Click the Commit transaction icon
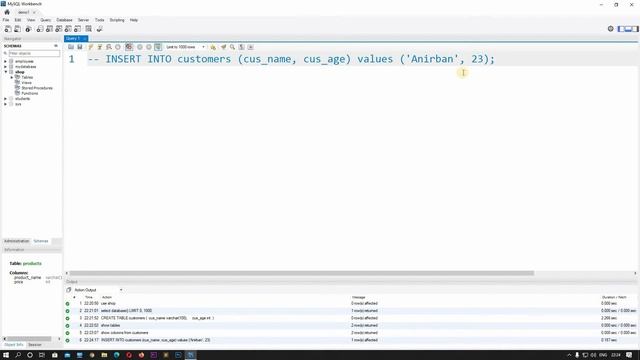The image size is (640, 360). tap(140, 47)
